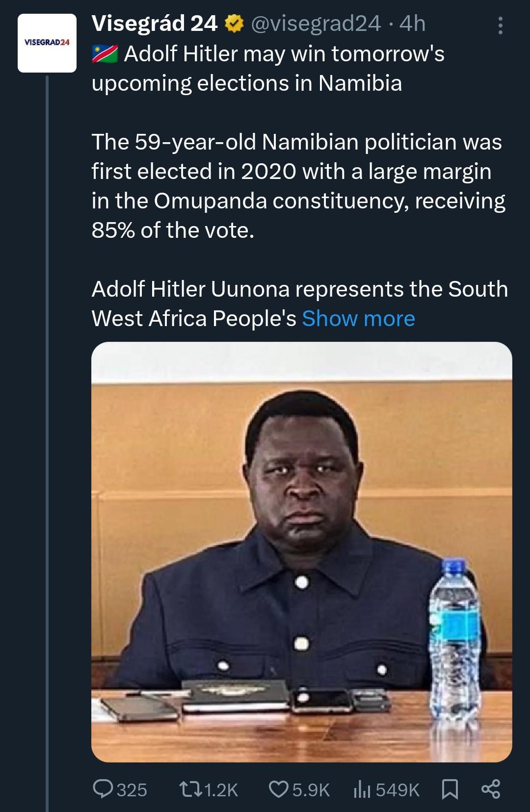Open the three-dot more options menu
The height and width of the screenshot is (812, 530).
(x=500, y=25)
